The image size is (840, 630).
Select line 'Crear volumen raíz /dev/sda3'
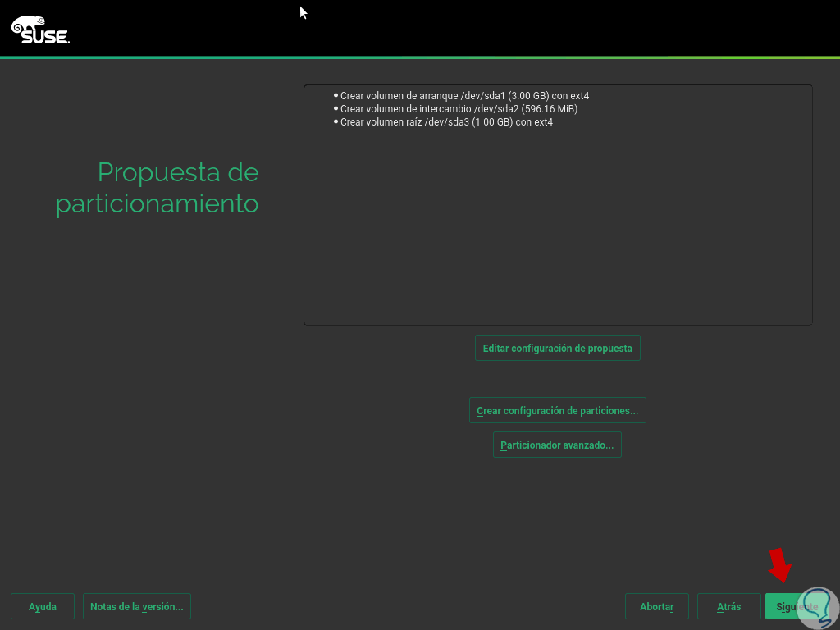point(446,122)
